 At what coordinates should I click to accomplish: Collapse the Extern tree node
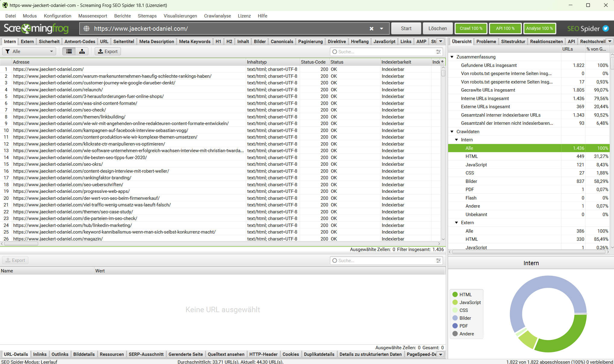click(457, 222)
